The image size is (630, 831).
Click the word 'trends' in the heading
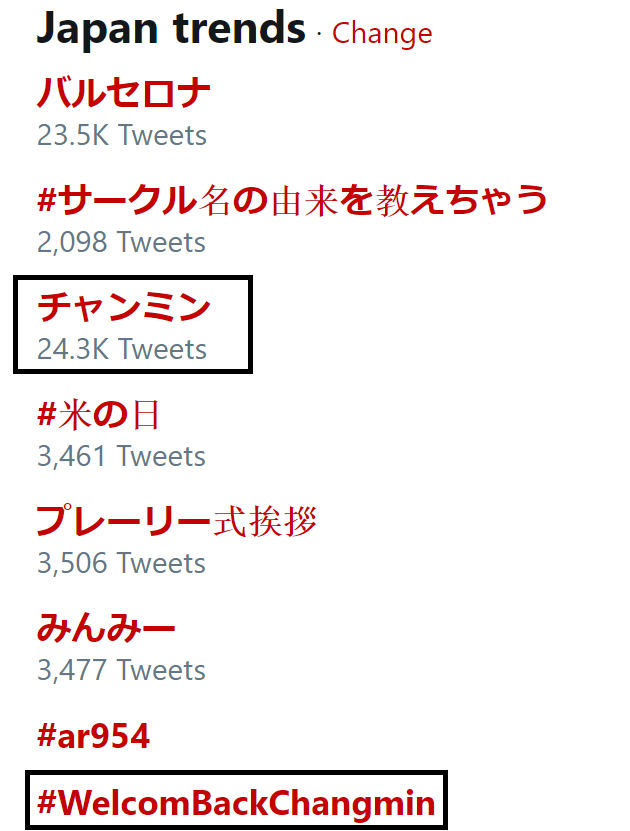[x=238, y=29]
